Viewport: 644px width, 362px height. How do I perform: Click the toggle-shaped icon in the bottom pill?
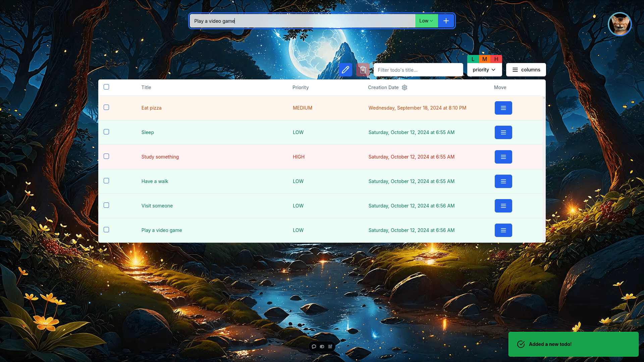tap(322, 347)
